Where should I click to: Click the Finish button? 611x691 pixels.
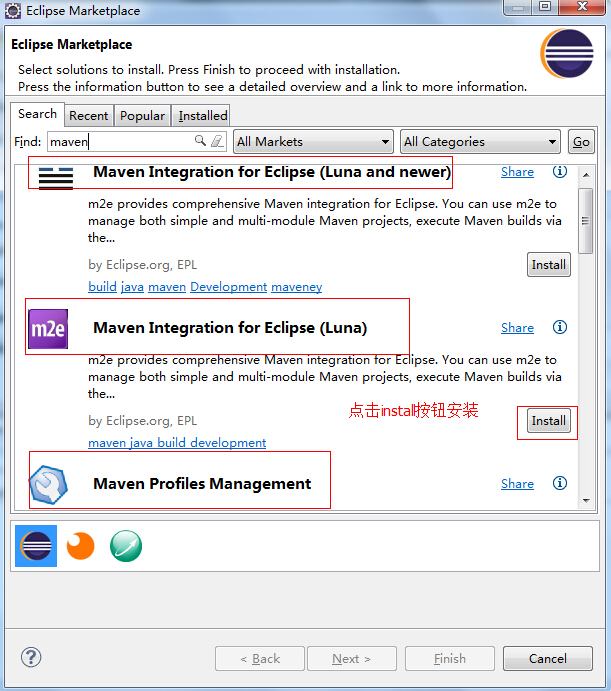click(x=450, y=658)
